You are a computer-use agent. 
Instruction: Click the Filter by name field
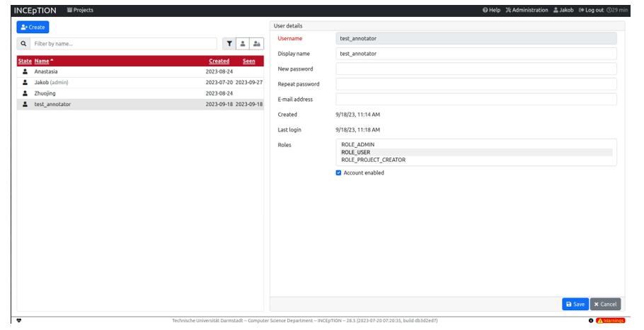124,44
